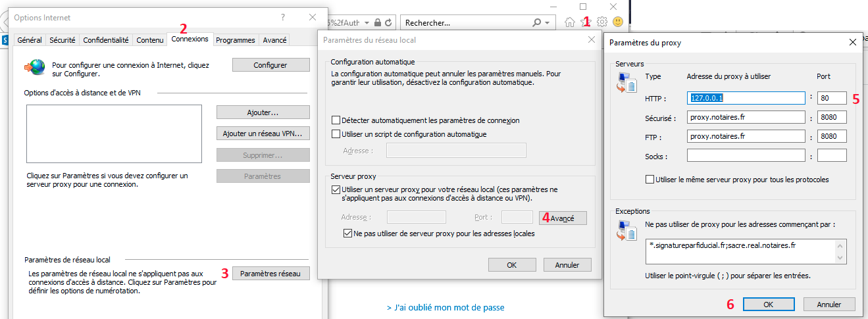Open the favorites star icon
This screenshot has width=868, height=319.
(586, 22)
